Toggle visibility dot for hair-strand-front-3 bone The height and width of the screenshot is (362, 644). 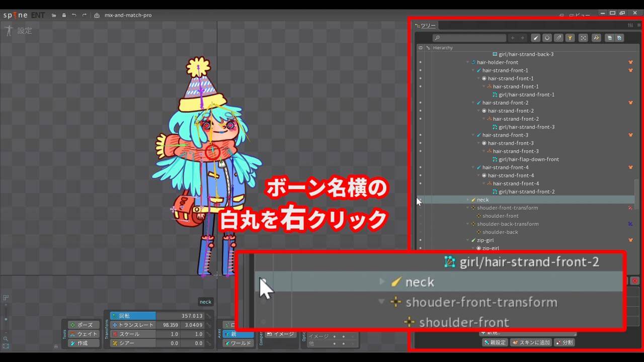click(420, 135)
